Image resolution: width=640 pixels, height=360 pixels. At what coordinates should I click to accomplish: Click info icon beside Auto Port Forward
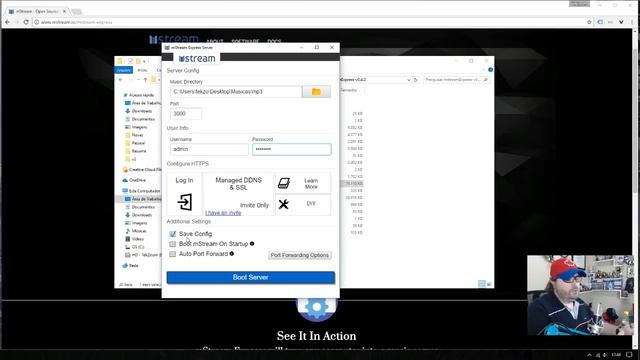pyautogui.click(x=231, y=254)
